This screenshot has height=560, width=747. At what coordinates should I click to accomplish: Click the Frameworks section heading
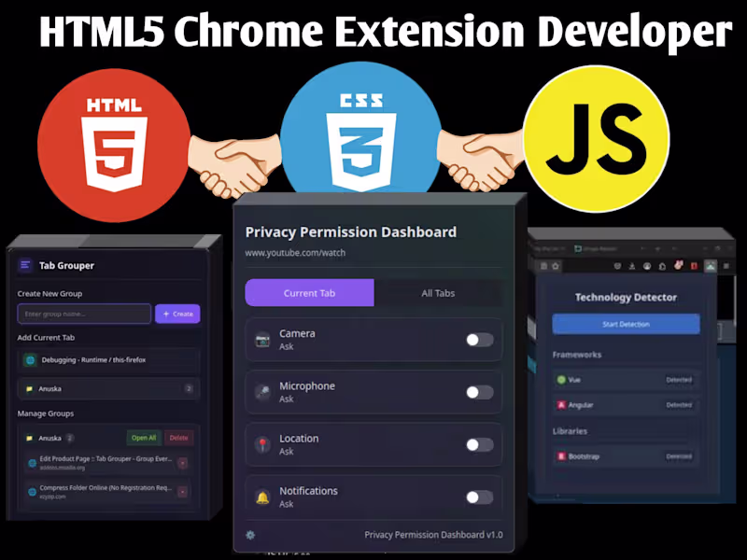coord(577,355)
